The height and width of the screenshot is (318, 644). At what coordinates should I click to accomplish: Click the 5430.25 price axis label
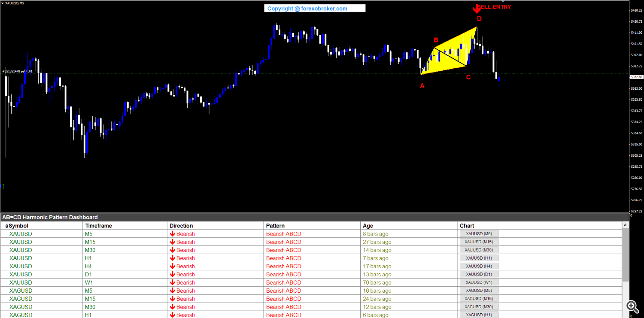pos(636,10)
